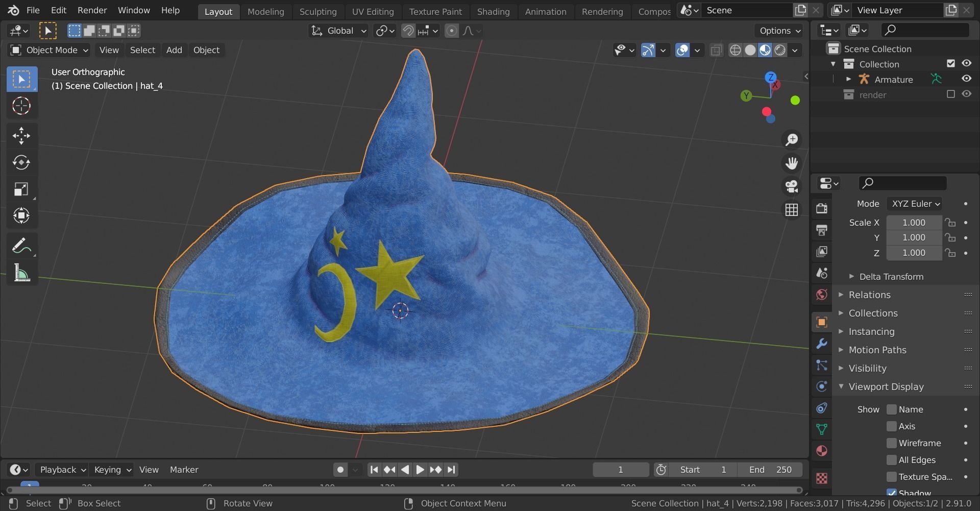Toggle proportional editing

(x=451, y=31)
